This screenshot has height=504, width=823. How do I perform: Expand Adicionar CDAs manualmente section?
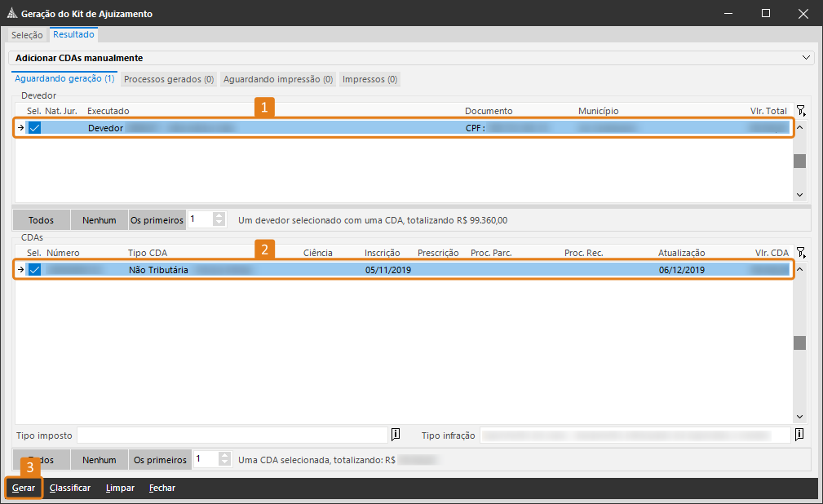[x=807, y=58]
